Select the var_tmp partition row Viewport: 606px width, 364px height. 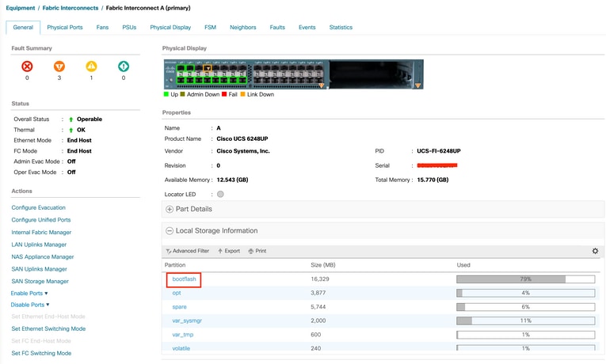(381, 335)
